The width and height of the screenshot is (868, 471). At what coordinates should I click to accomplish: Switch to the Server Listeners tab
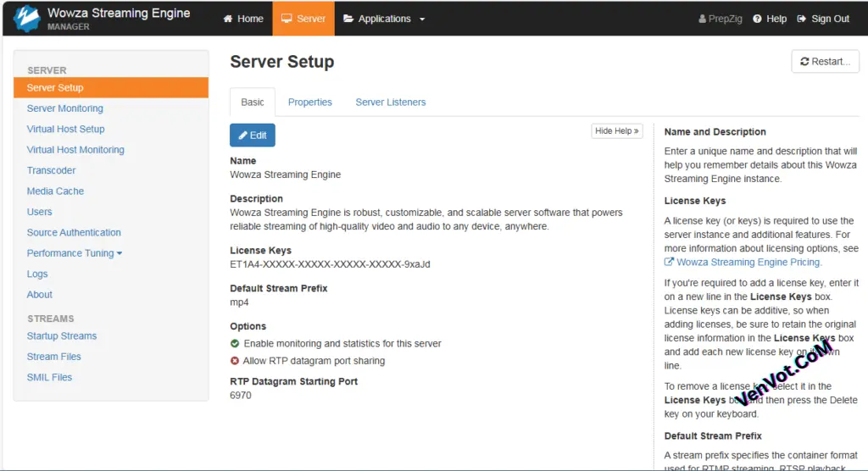(x=391, y=103)
